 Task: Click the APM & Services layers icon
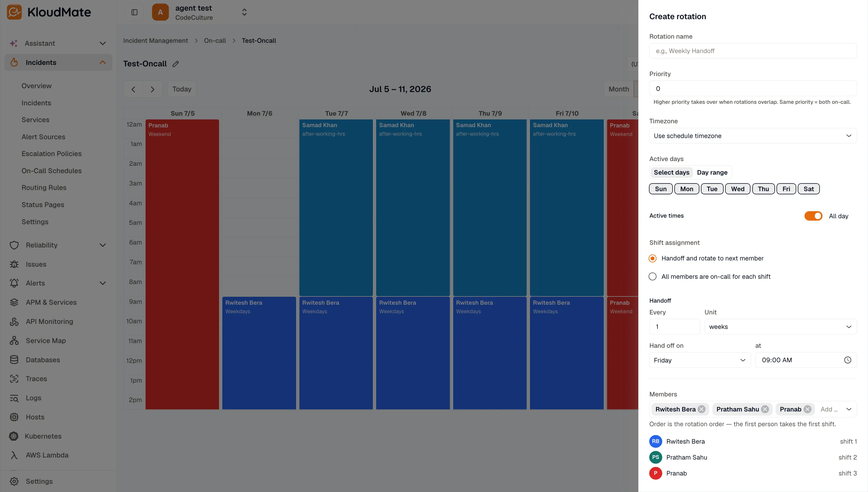pos(14,302)
